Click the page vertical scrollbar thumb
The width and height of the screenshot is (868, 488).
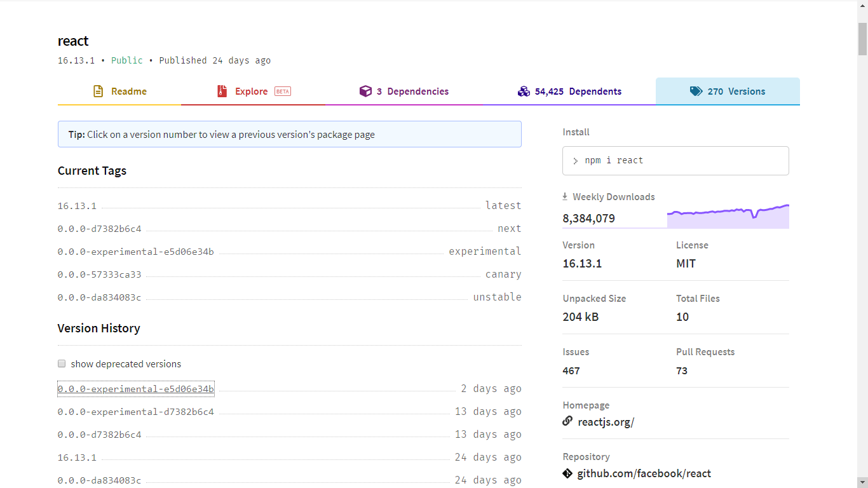click(x=862, y=39)
